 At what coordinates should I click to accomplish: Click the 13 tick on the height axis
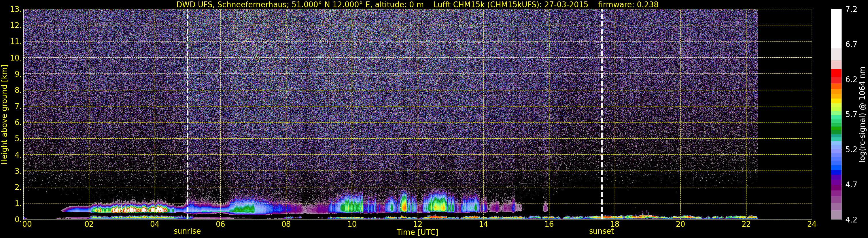(15, 10)
